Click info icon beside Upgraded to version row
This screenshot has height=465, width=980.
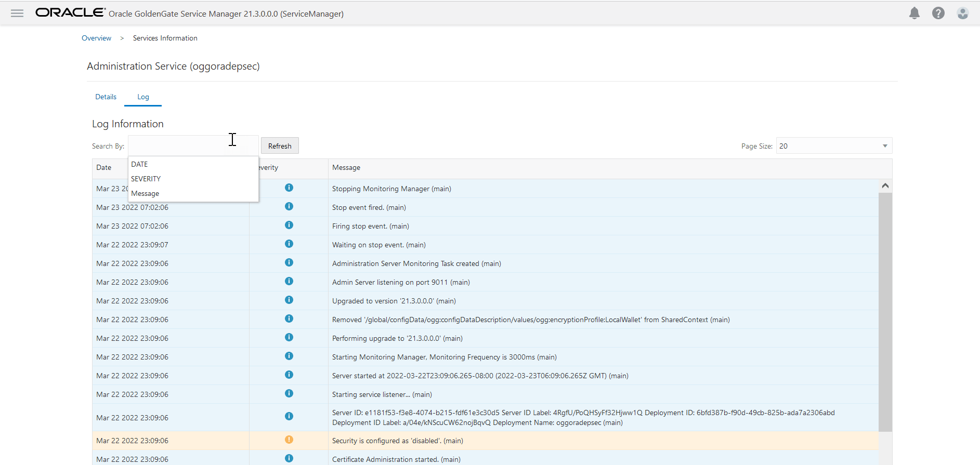tap(289, 300)
